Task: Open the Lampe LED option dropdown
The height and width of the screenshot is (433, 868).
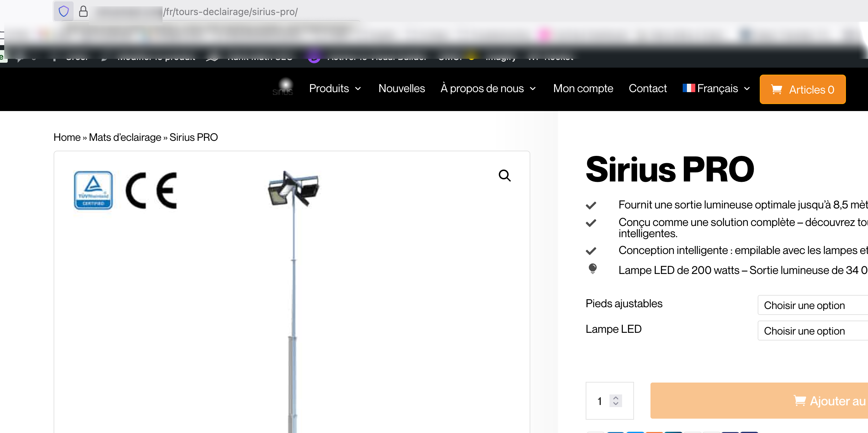Action: click(x=813, y=331)
